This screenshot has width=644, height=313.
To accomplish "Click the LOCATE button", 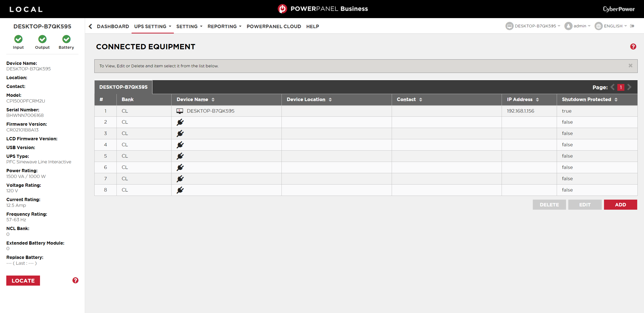I will tap(23, 281).
